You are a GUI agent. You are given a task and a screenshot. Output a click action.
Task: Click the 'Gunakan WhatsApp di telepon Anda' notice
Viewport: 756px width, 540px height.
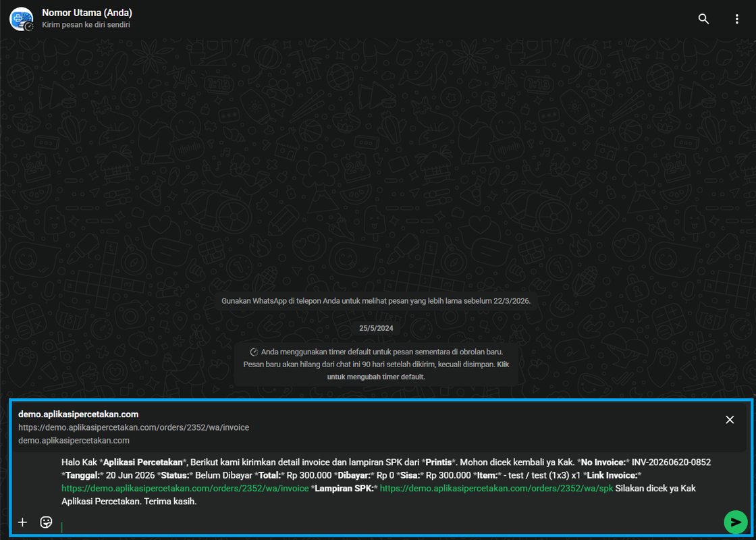376,301
